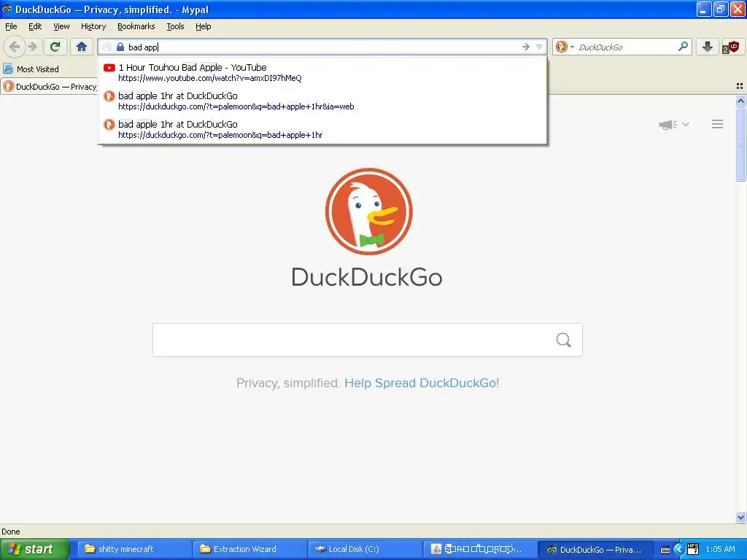747x560 pixels.
Task: Open the Tools menu
Action: click(x=175, y=26)
